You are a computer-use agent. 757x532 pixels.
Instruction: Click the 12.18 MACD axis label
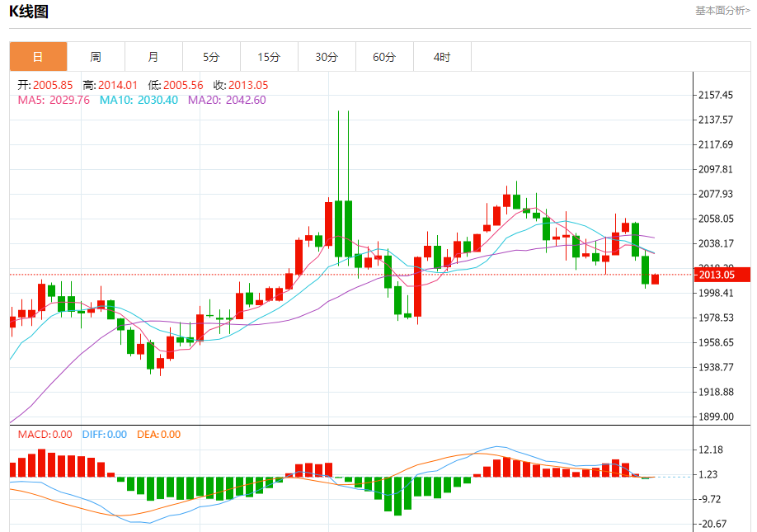[711, 450]
